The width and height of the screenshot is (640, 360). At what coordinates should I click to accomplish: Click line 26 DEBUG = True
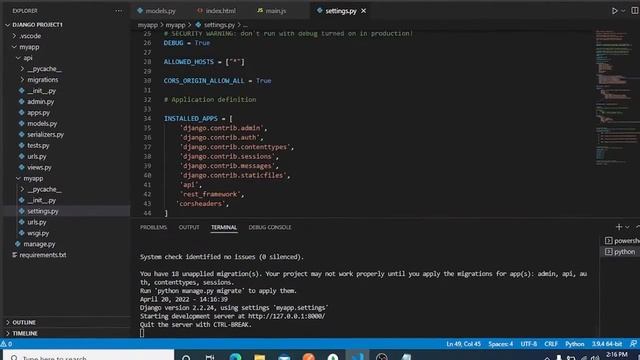[187, 43]
